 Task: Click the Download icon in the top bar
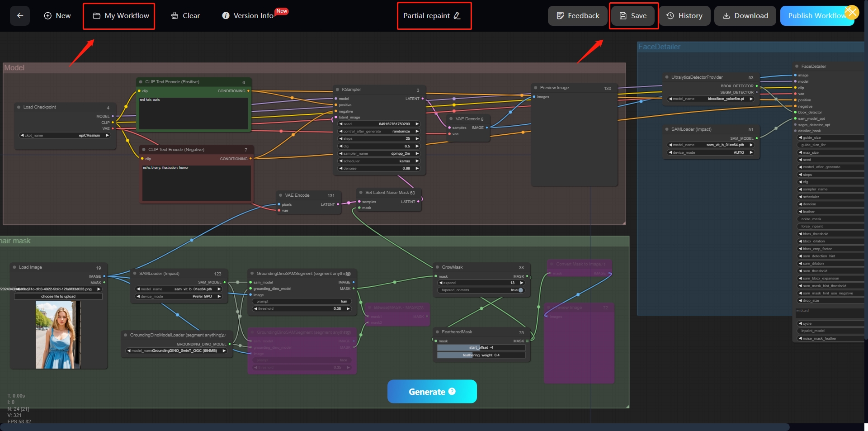[726, 15]
